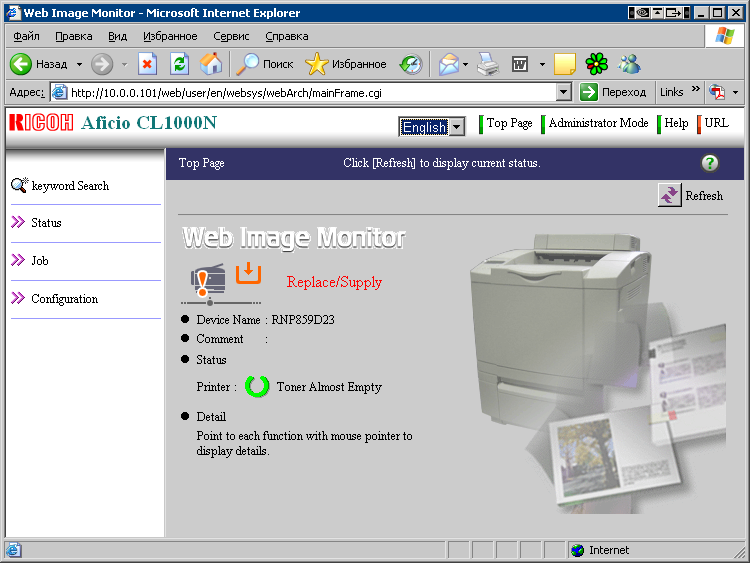Click the Internet zone status bar entry
This screenshot has height=563, width=750.
click(x=601, y=550)
